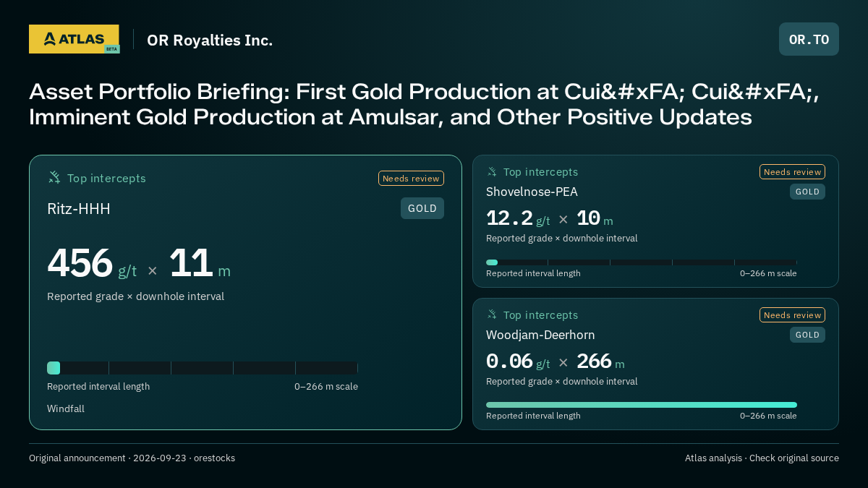Click Reported grade × downhole interval under 456 g/t
The image size is (868, 488).
pyautogui.click(x=135, y=296)
